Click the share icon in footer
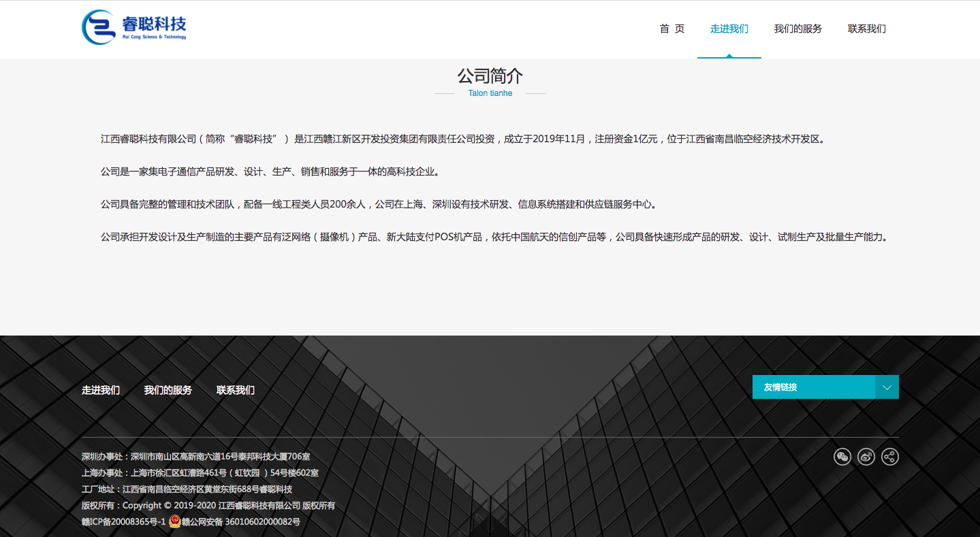This screenshot has width=980, height=537. pyautogui.click(x=890, y=457)
